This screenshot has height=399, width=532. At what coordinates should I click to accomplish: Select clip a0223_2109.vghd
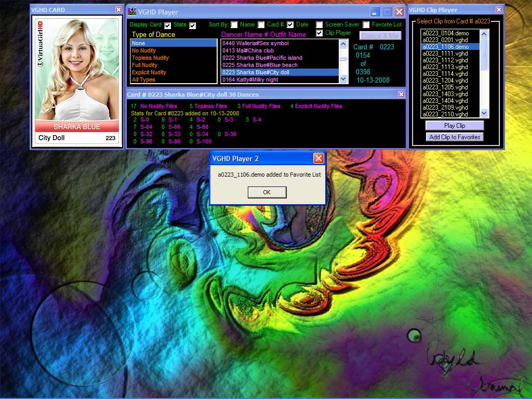(x=450, y=108)
